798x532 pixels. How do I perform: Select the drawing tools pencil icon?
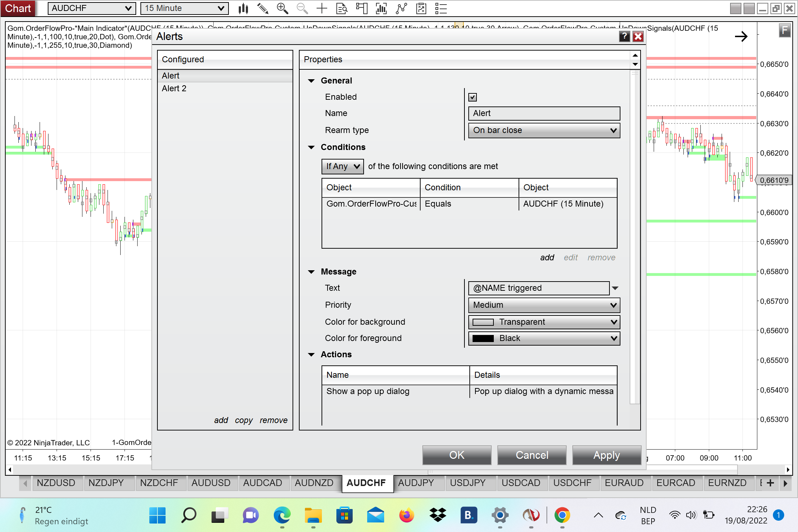[262, 8]
